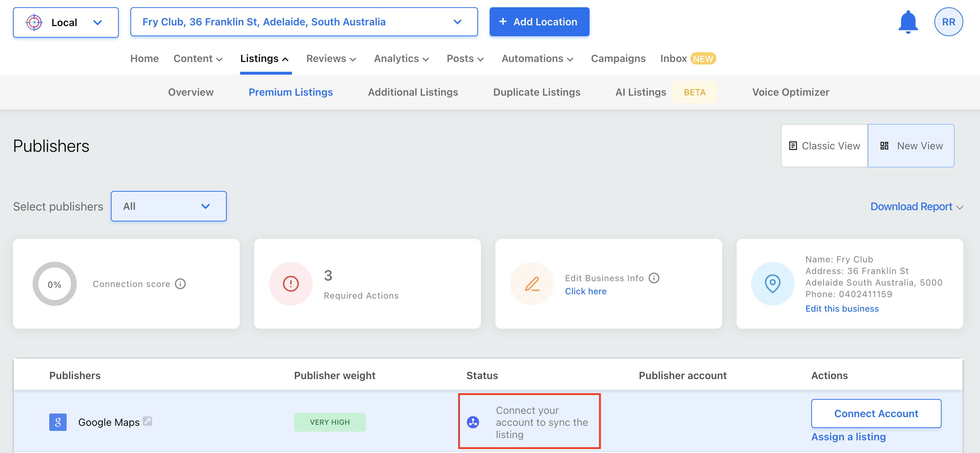
Task: Collapse the Listings menu
Action: coord(265,59)
